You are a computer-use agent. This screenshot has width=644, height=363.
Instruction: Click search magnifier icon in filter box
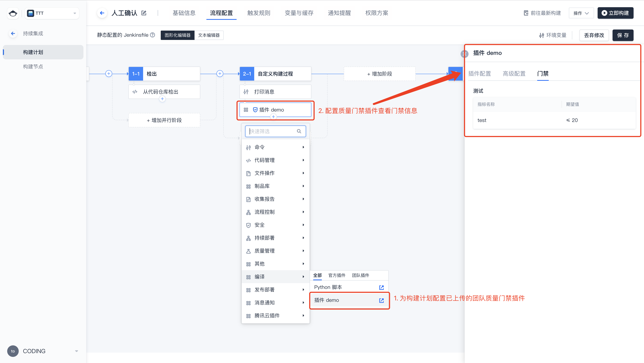pos(299,131)
